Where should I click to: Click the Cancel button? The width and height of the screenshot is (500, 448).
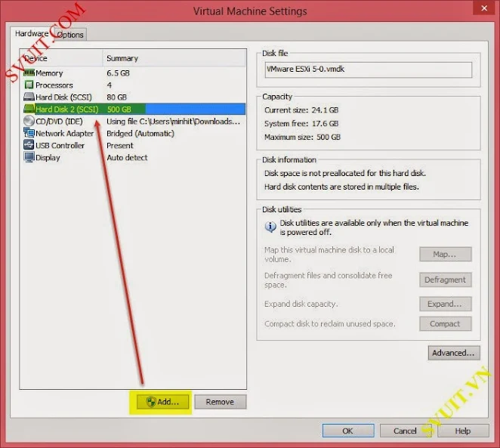click(x=406, y=431)
